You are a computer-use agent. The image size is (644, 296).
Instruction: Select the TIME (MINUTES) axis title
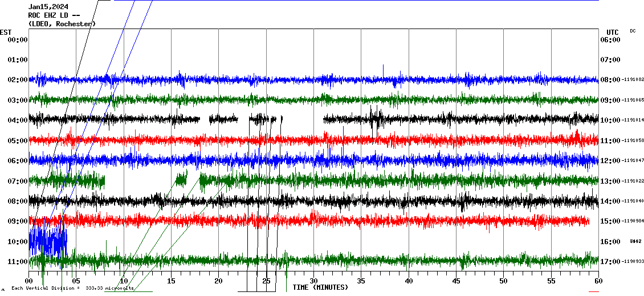coord(320,287)
